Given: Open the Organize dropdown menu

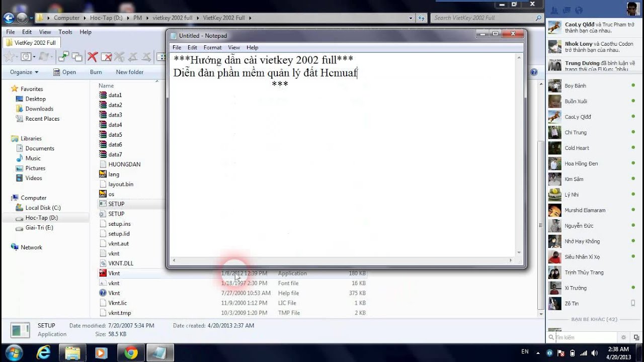Looking at the screenshot, I should point(24,72).
